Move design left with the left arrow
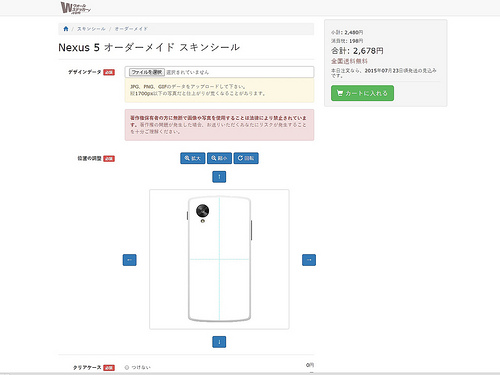 point(130,260)
